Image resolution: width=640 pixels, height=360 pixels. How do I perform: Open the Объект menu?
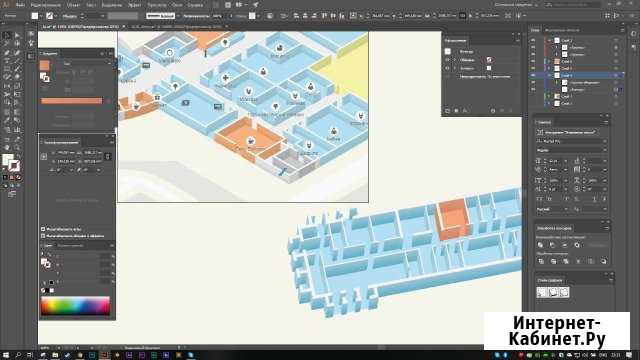tap(73, 5)
